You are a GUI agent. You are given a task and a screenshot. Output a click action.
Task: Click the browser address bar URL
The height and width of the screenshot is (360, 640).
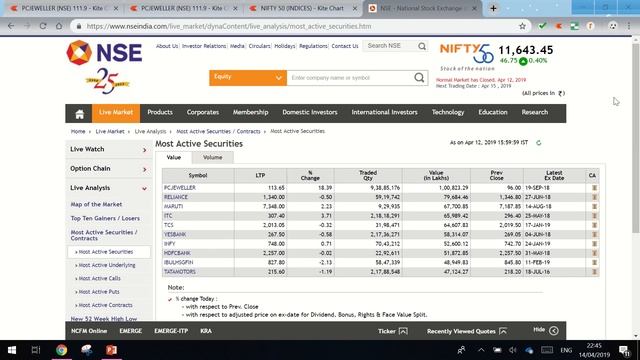(229, 26)
